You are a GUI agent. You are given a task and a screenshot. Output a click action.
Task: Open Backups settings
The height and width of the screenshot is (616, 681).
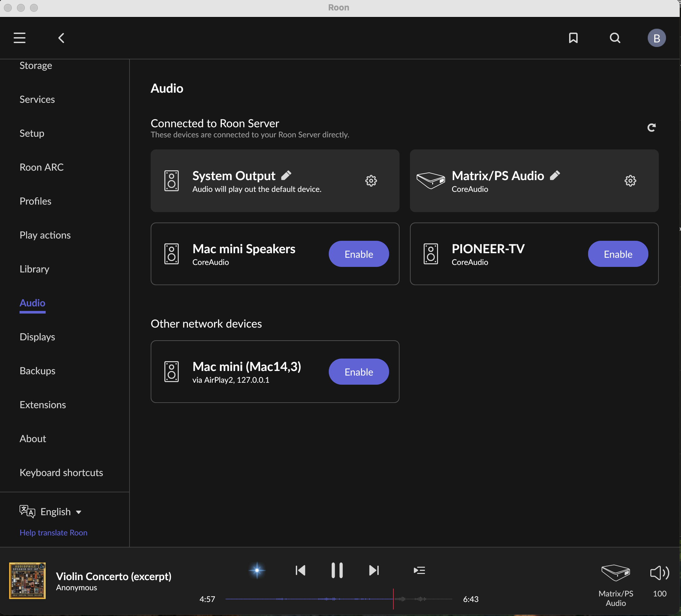coord(38,371)
